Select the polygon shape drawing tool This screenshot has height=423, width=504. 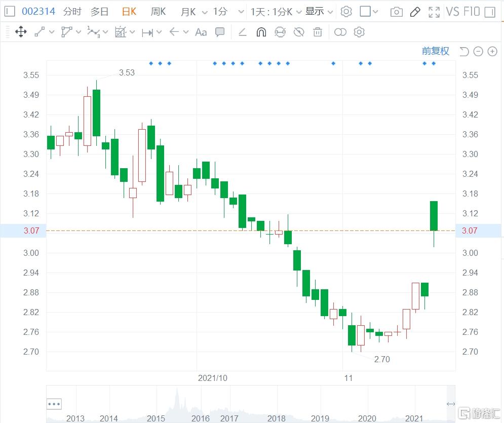(x=66, y=32)
